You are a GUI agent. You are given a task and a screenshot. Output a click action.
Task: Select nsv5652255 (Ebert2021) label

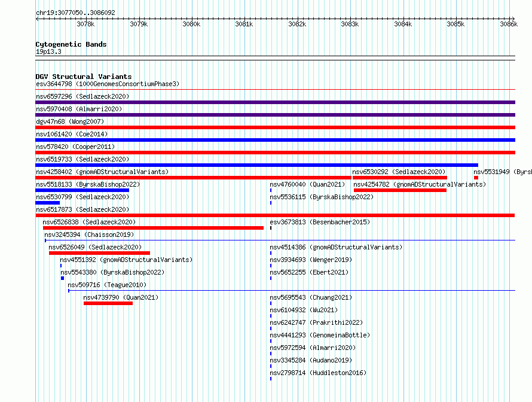[309, 272]
